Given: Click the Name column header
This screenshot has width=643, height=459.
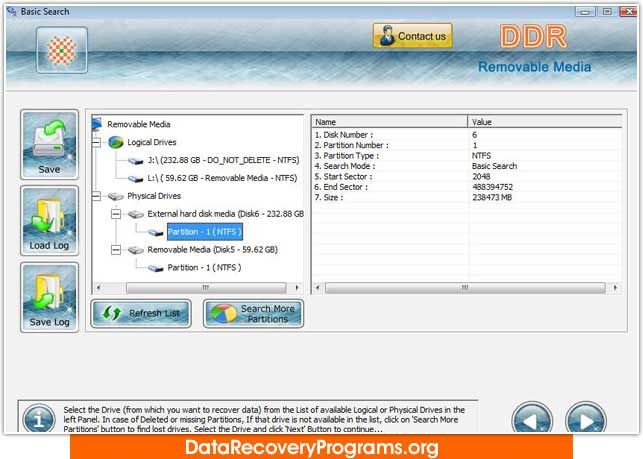Looking at the screenshot, I should 390,122.
